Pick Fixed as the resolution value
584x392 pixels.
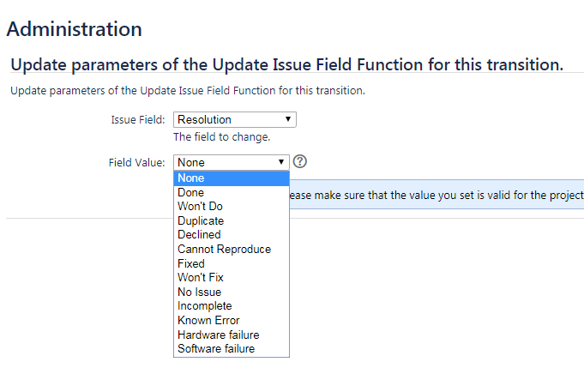[232, 264]
